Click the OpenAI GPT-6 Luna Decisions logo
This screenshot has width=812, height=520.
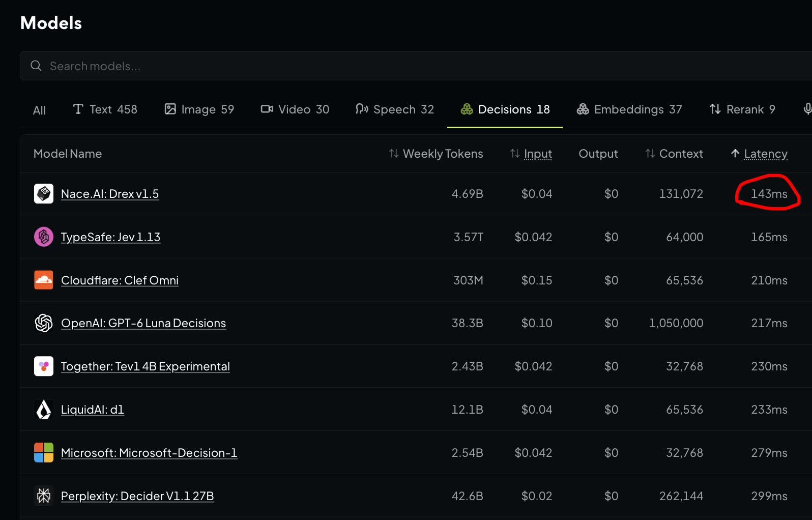[x=44, y=323]
